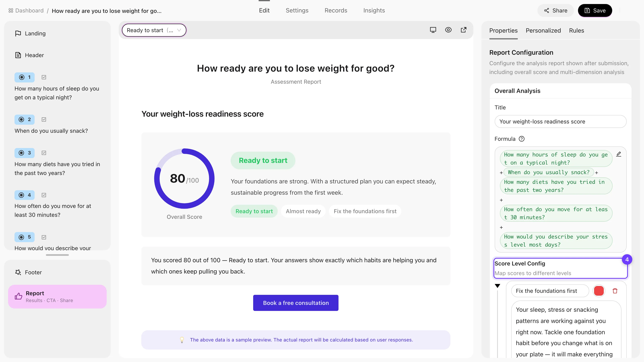Image resolution: width=644 pixels, height=362 pixels.
Task: Open the Edit tab
Action: coord(264,10)
